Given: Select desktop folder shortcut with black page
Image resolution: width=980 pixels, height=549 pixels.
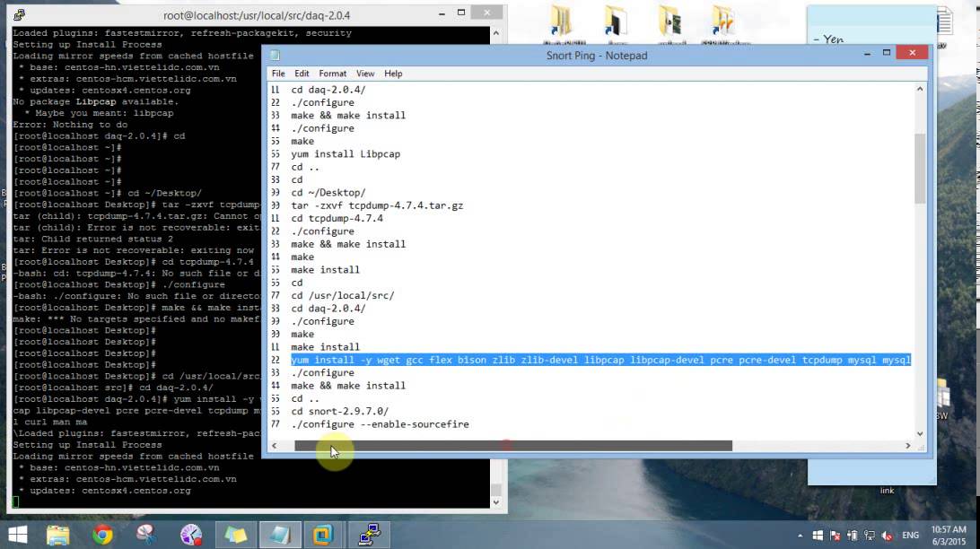Looking at the screenshot, I should point(617,23).
